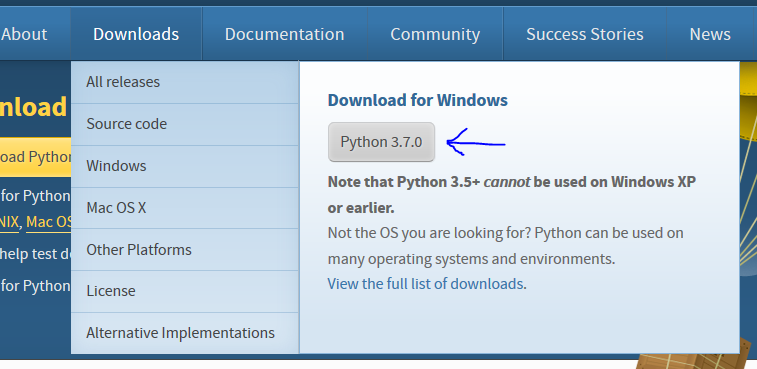Open License entry in Downloads submenu

pyautogui.click(x=185, y=291)
